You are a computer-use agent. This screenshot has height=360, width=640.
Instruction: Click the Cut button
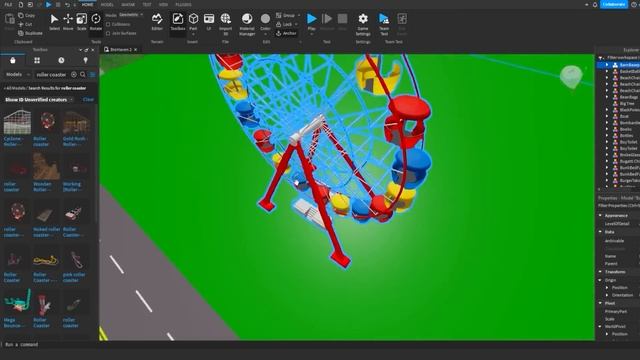click(25, 24)
